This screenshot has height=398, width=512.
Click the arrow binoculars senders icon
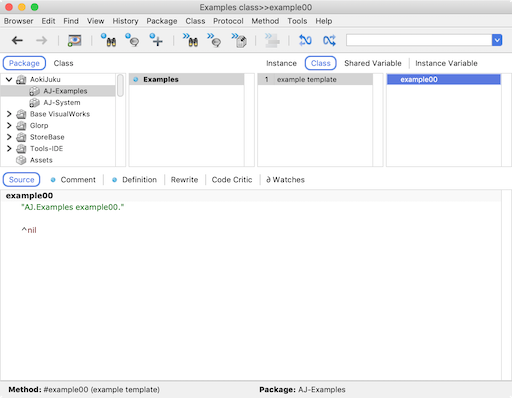(190, 40)
